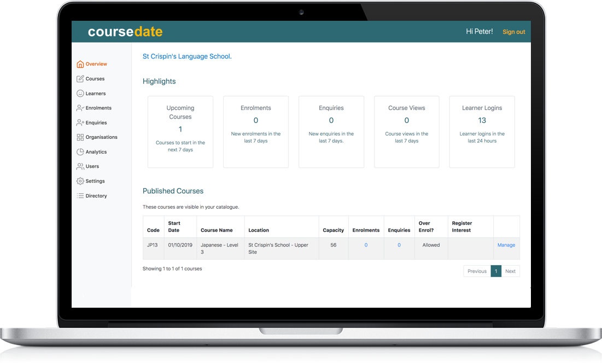Viewport: 602px width, 364px height.
Task: Go to the Previous page of courses
Action: [477, 271]
